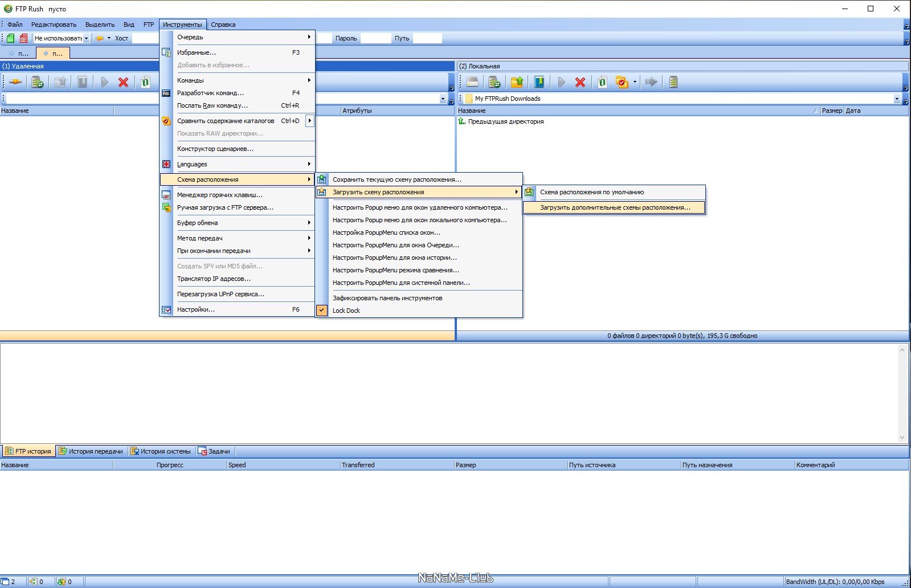Expand the Буфер обмена submenu
This screenshot has height=588, width=911.
(237, 223)
